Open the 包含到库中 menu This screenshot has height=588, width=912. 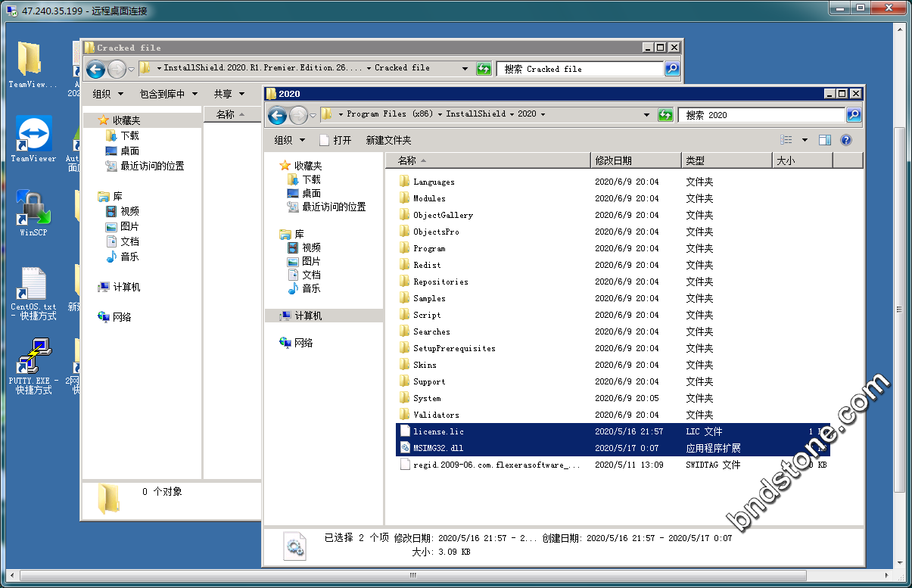(x=168, y=94)
